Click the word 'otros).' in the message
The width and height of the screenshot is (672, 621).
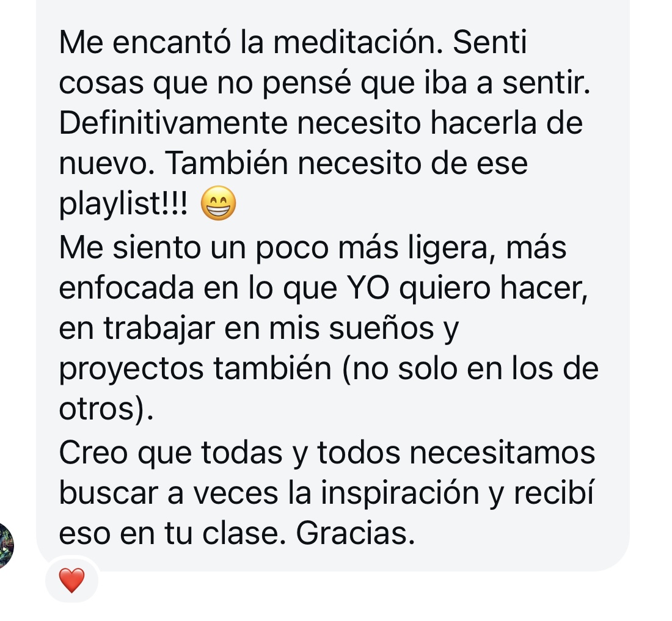[x=106, y=409]
